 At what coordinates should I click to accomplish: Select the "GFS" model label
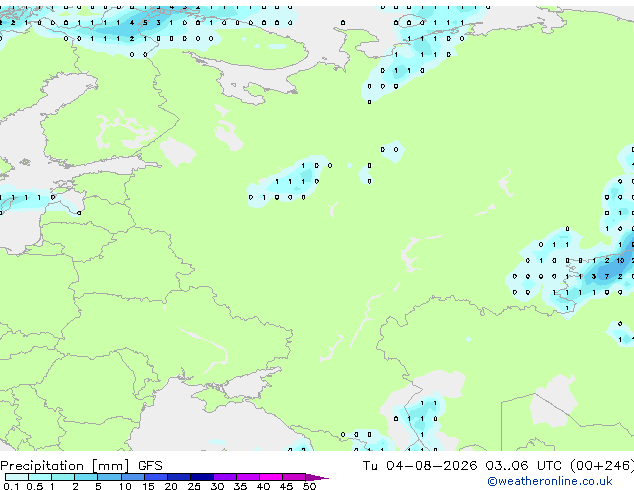150,466
